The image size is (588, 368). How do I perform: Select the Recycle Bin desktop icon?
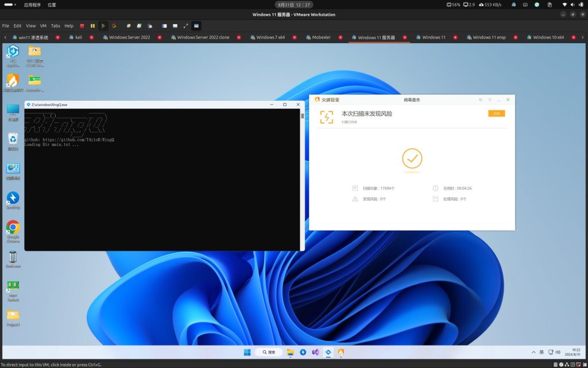[13, 141]
